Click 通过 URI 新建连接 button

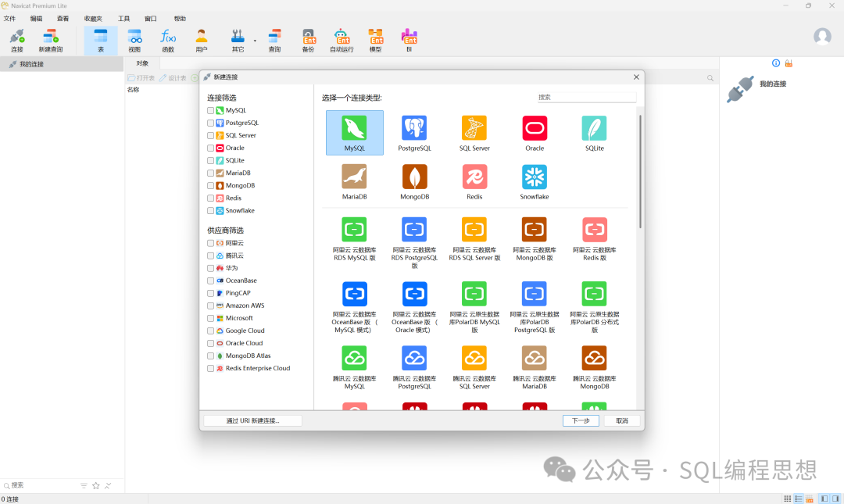[252, 420]
